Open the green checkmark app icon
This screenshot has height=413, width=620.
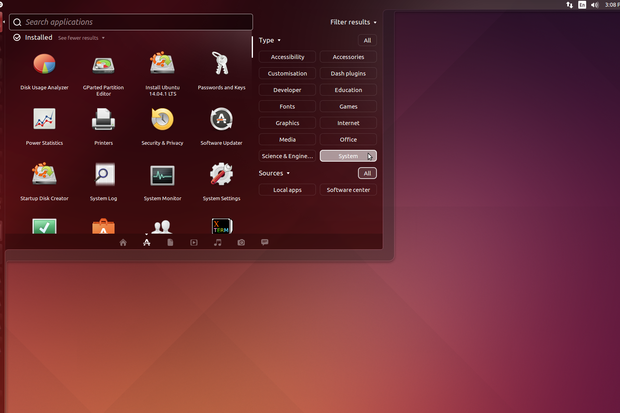tap(44, 226)
